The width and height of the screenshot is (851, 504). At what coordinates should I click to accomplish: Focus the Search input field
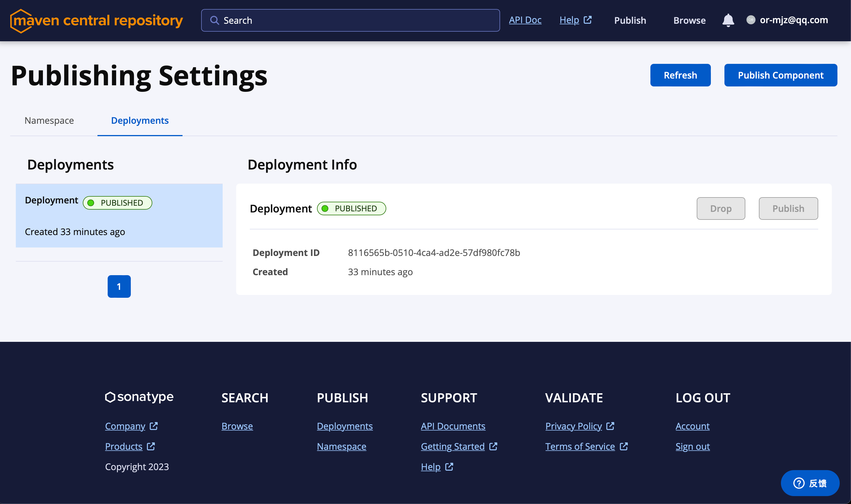pos(350,20)
